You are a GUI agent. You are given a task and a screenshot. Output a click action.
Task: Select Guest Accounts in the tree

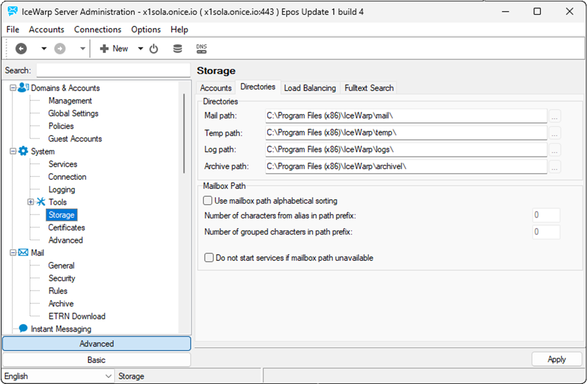coord(75,139)
